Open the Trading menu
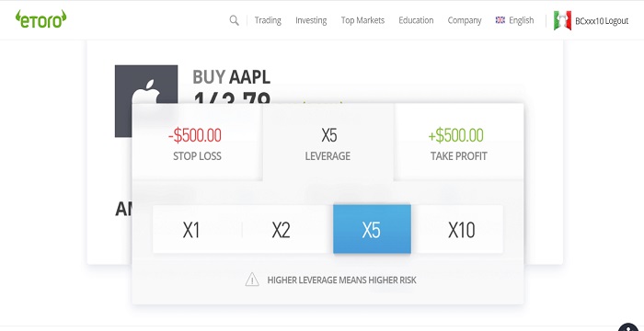 click(268, 20)
